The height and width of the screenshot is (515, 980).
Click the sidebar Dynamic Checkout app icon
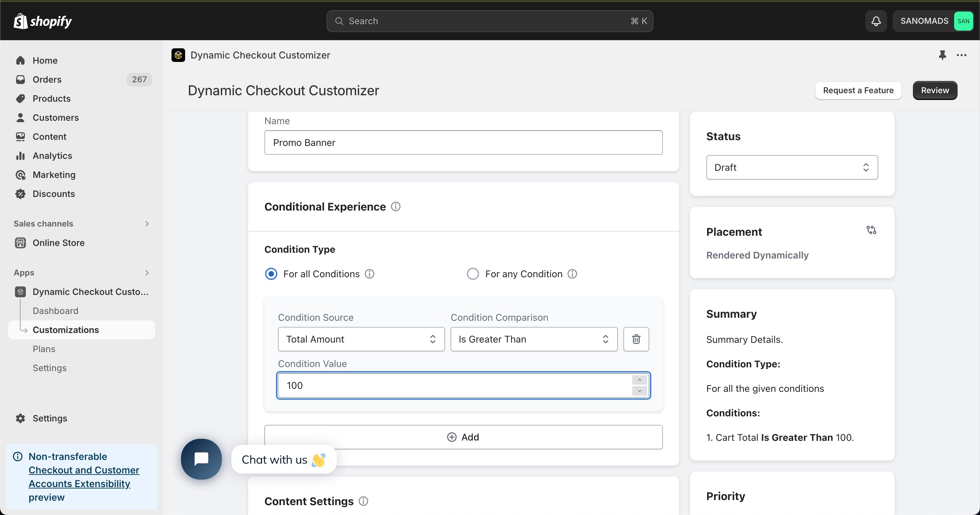20,292
